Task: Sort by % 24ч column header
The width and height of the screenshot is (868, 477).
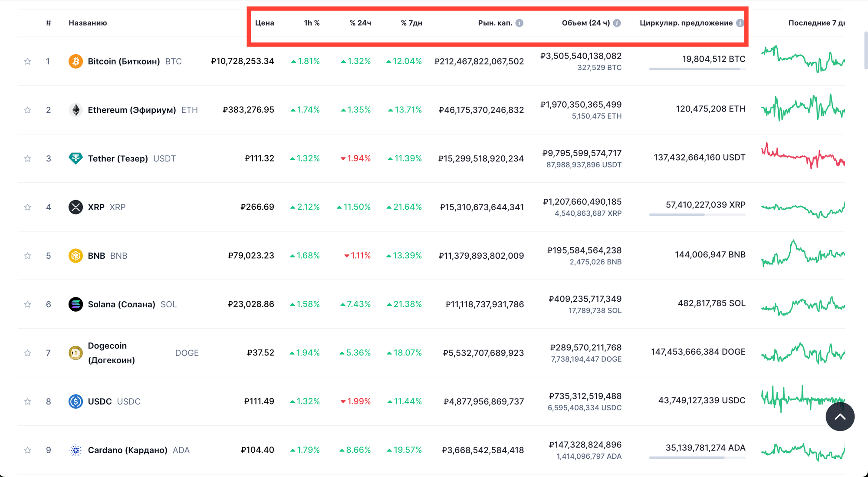Action: (x=360, y=23)
